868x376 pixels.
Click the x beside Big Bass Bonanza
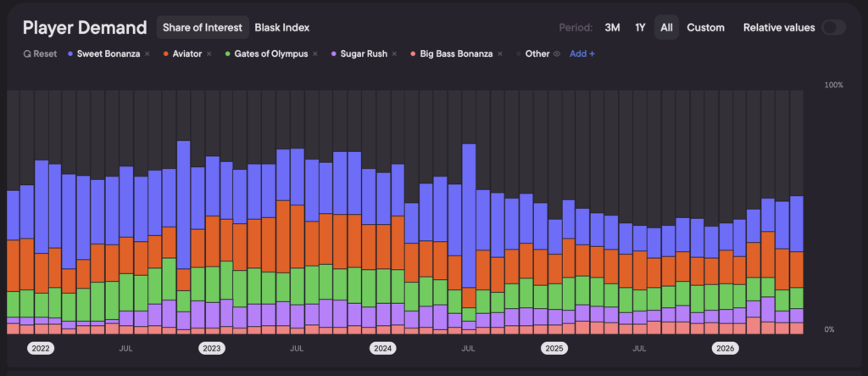pos(500,54)
